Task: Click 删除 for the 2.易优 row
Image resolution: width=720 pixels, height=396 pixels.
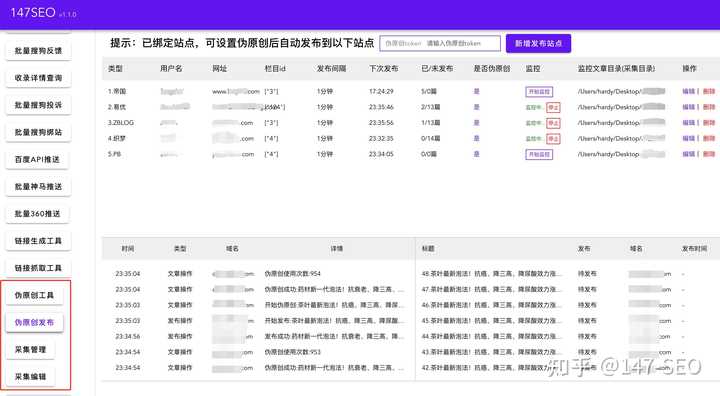Action: (x=709, y=107)
